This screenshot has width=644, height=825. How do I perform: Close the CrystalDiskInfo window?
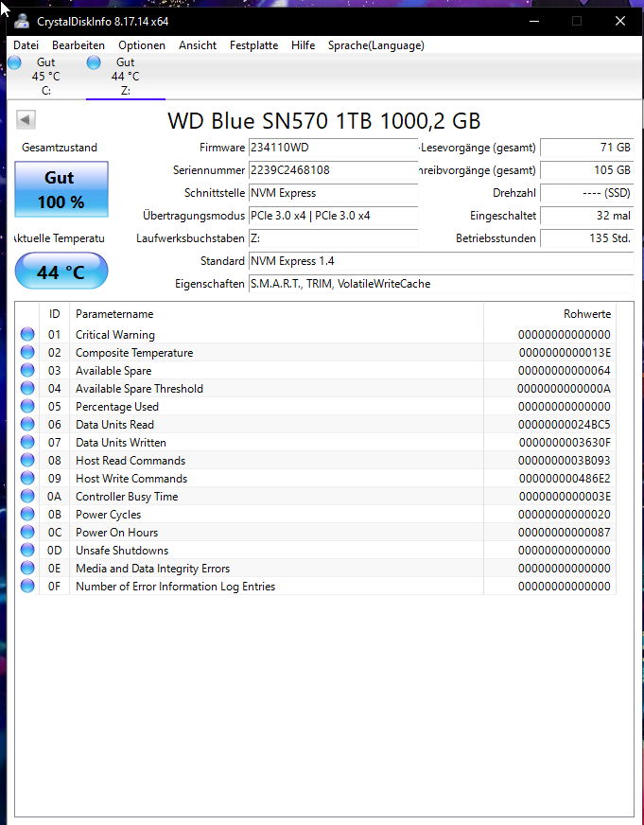pyautogui.click(x=620, y=21)
